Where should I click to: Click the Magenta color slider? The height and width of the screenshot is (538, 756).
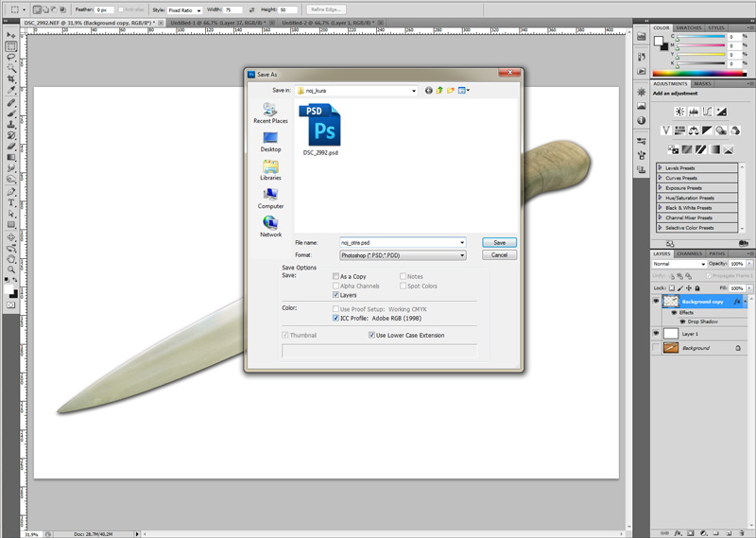pyautogui.click(x=701, y=45)
